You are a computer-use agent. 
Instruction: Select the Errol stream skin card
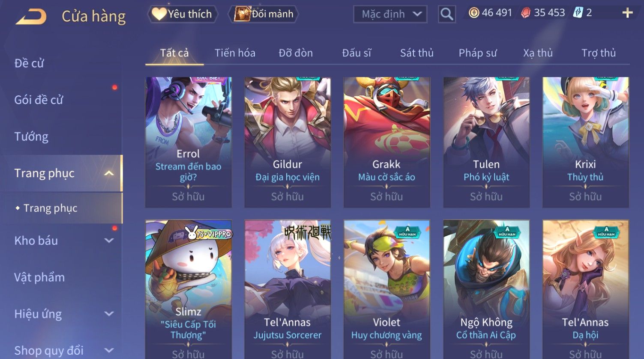click(x=189, y=142)
